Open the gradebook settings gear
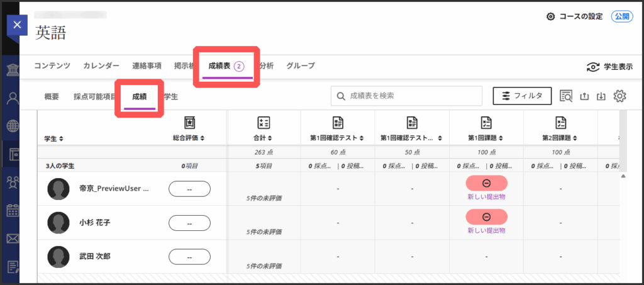The image size is (644, 285). pos(619,96)
